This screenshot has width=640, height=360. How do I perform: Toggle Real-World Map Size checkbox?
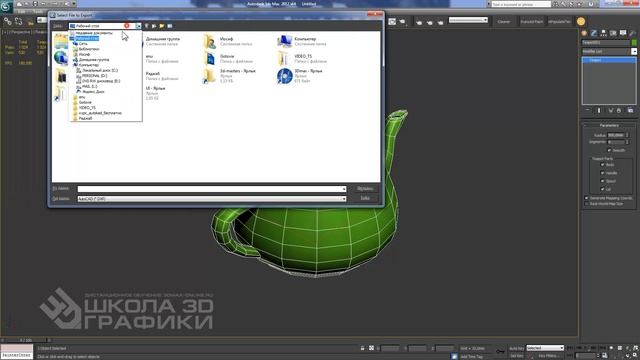587,203
